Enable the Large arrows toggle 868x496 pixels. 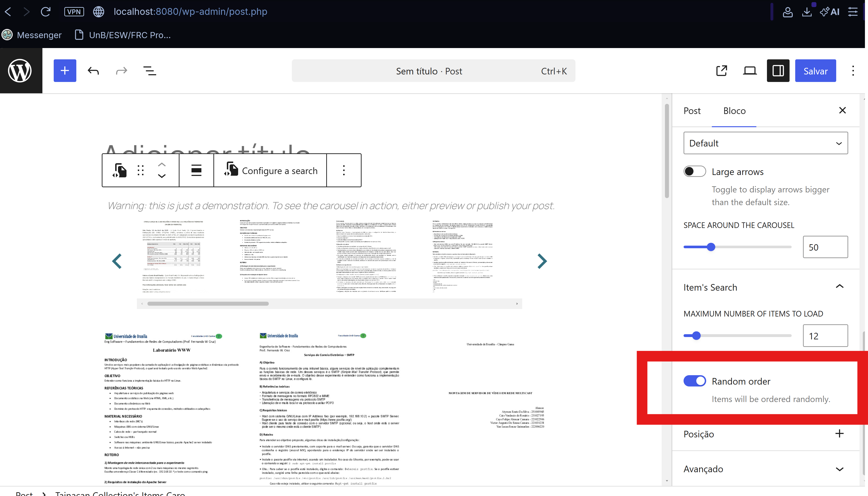[x=694, y=171]
